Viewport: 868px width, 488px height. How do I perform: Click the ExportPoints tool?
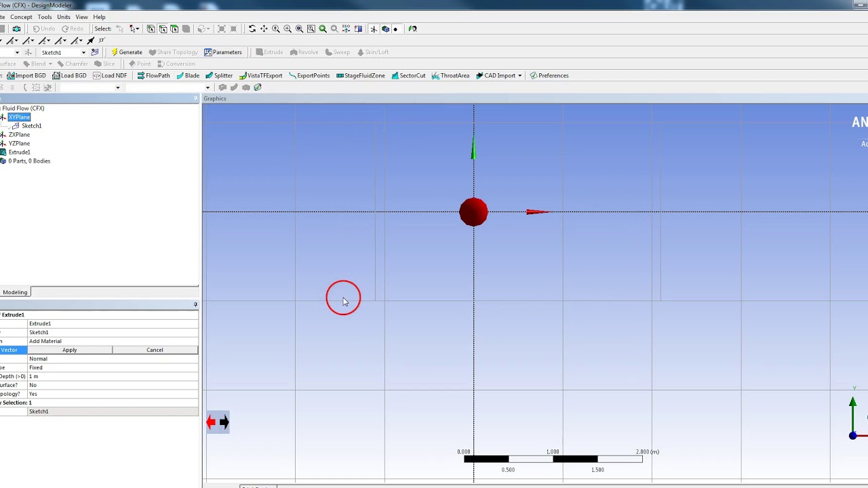click(309, 75)
